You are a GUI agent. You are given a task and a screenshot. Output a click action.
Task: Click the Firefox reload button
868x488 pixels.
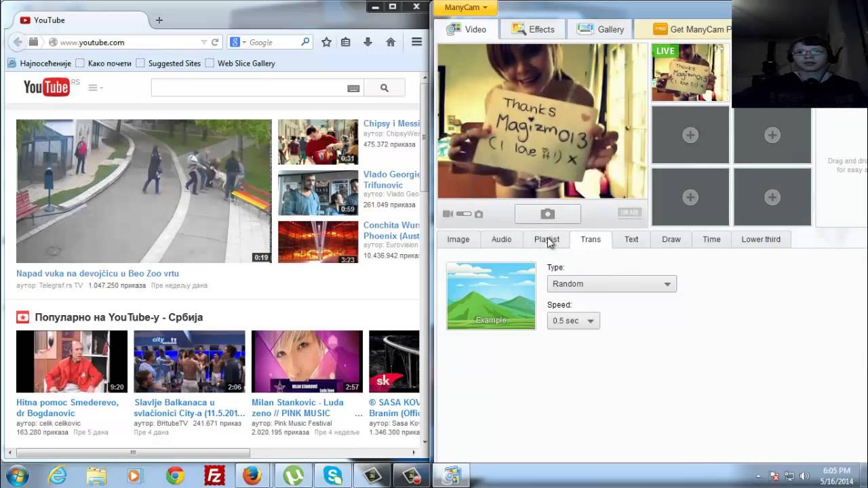coord(215,42)
